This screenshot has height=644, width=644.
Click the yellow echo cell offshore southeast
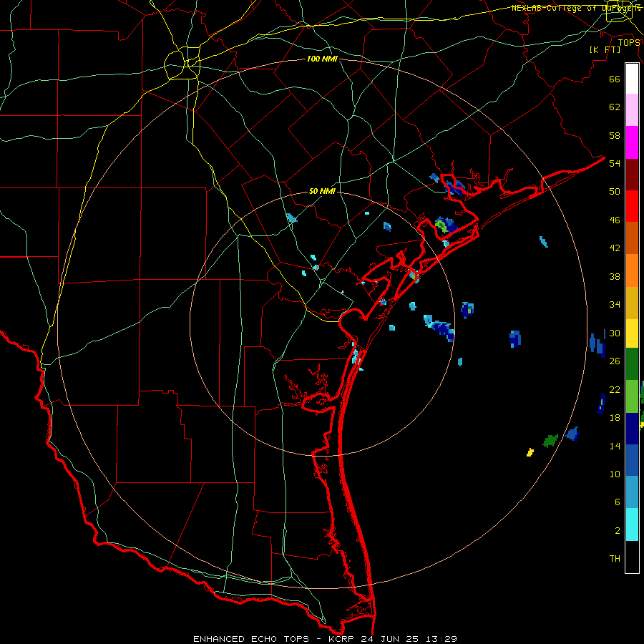tap(530, 452)
